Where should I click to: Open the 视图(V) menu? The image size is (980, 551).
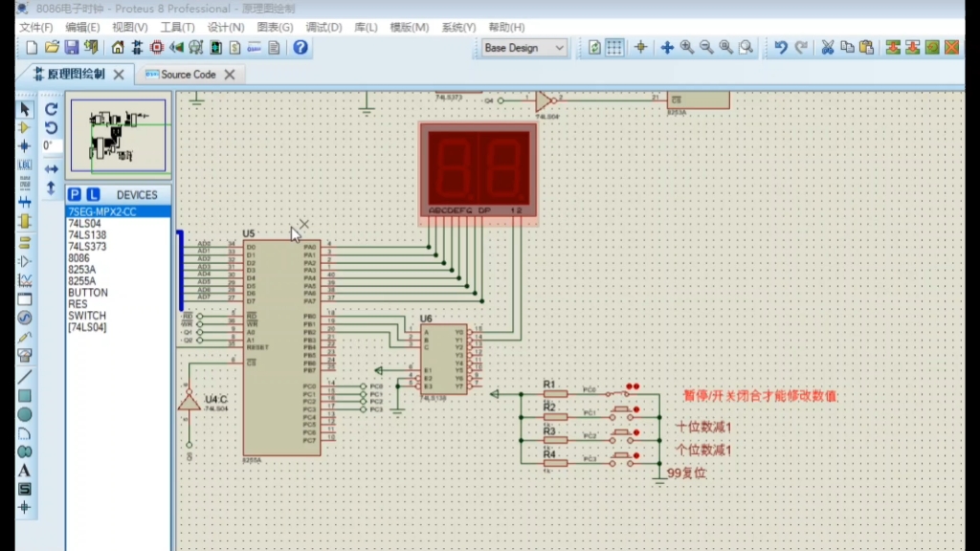[x=129, y=28]
